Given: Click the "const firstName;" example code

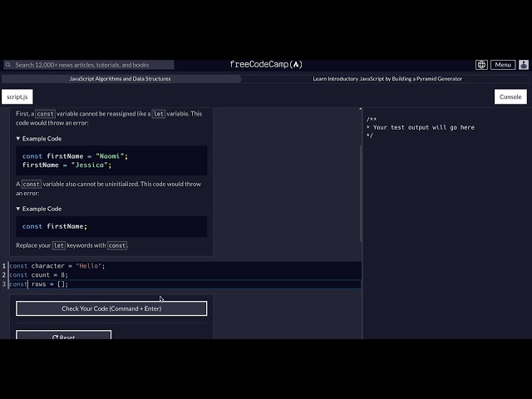Looking at the screenshot, I should pyautogui.click(x=55, y=226).
